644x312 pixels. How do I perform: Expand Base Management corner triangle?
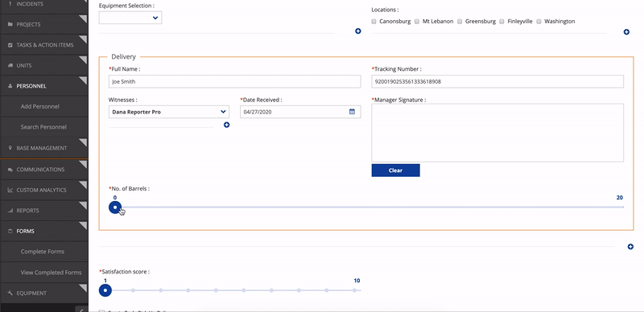[85, 142]
